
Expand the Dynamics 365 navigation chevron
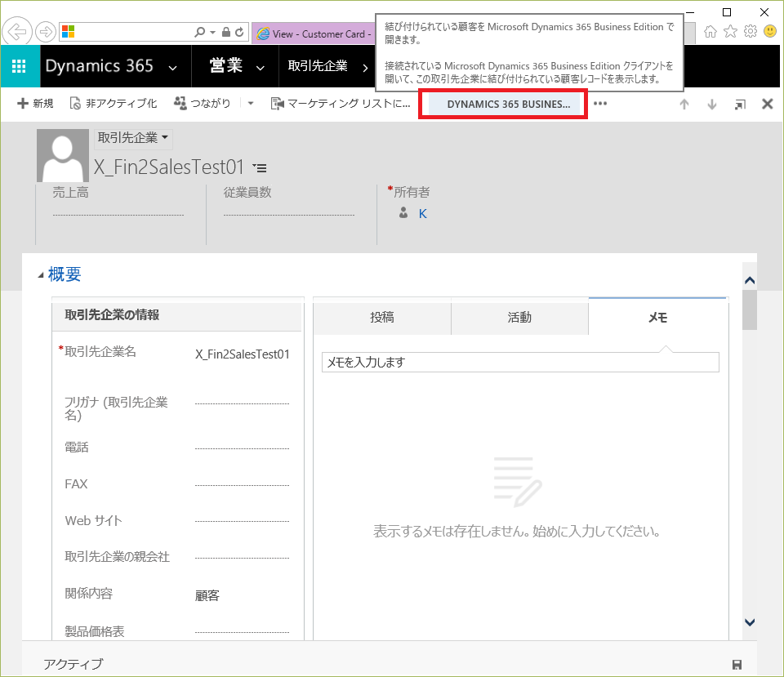172,68
